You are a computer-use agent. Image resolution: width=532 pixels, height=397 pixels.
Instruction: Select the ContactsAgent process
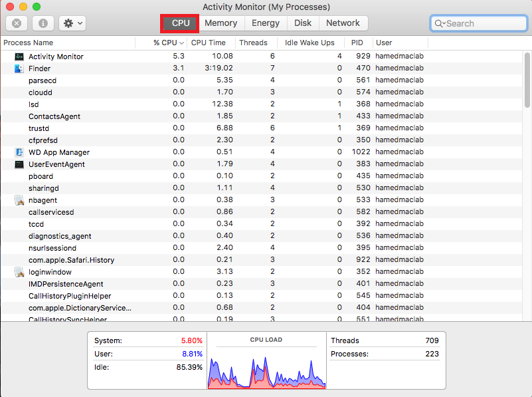[54, 116]
